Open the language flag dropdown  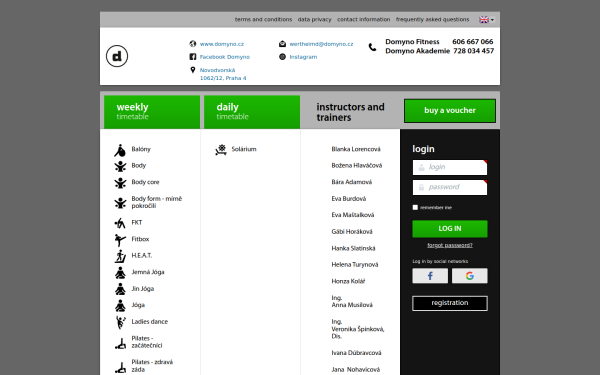click(x=486, y=20)
